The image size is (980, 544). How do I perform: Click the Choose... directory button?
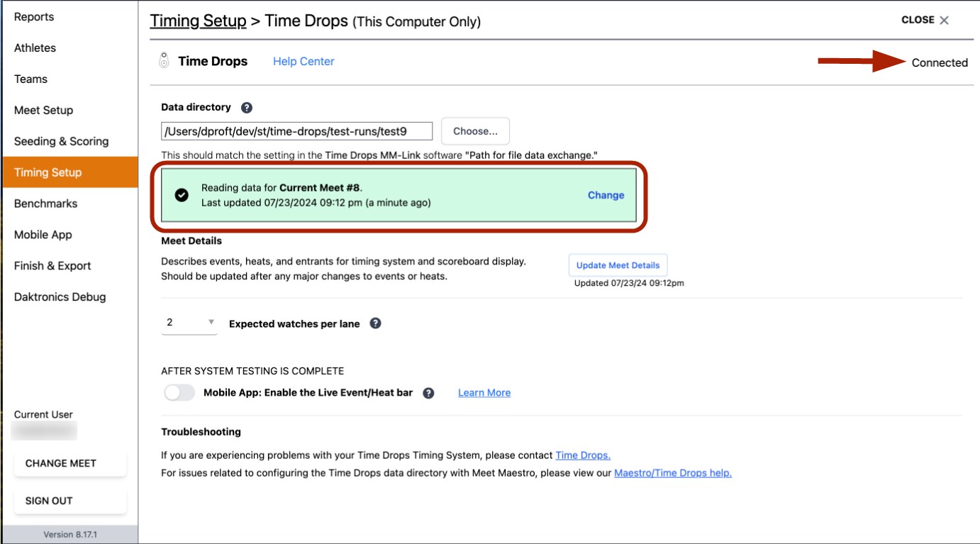(x=475, y=131)
